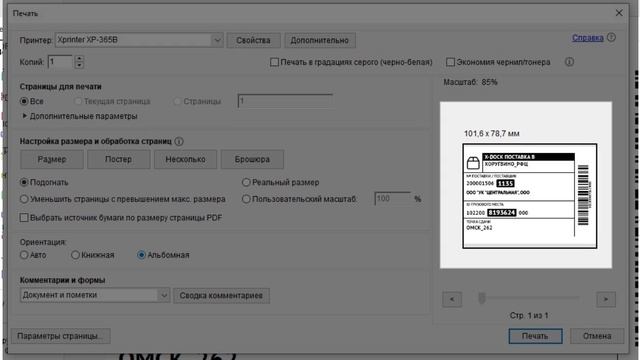Open the Справка help link
Screen dimensions: 640x360
[587, 38]
